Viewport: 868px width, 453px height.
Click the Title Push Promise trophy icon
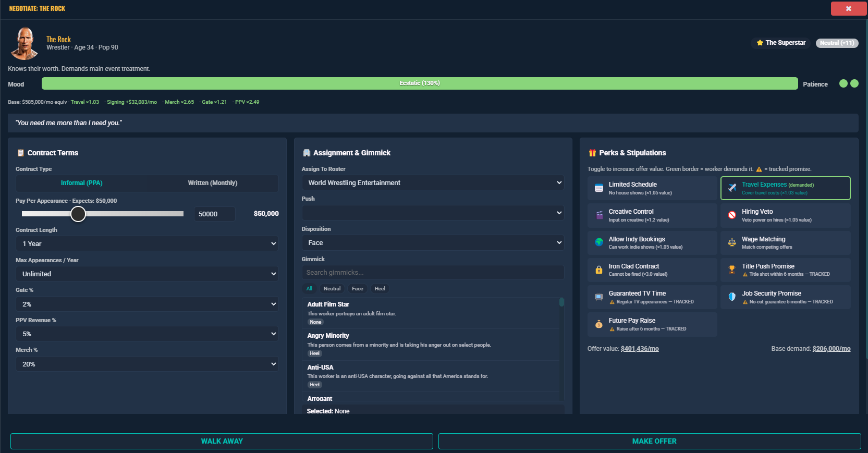click(x=732, y=270)
